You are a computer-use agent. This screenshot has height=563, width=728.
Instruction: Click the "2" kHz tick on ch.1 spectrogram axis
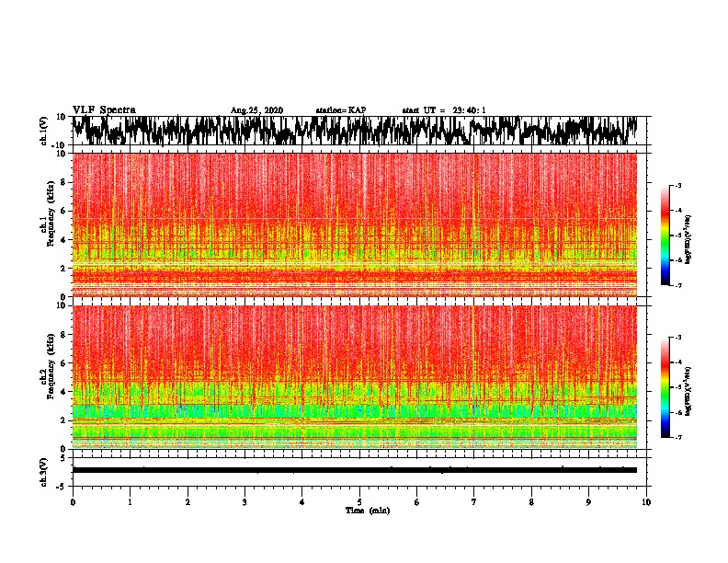[x=63, y=268]
